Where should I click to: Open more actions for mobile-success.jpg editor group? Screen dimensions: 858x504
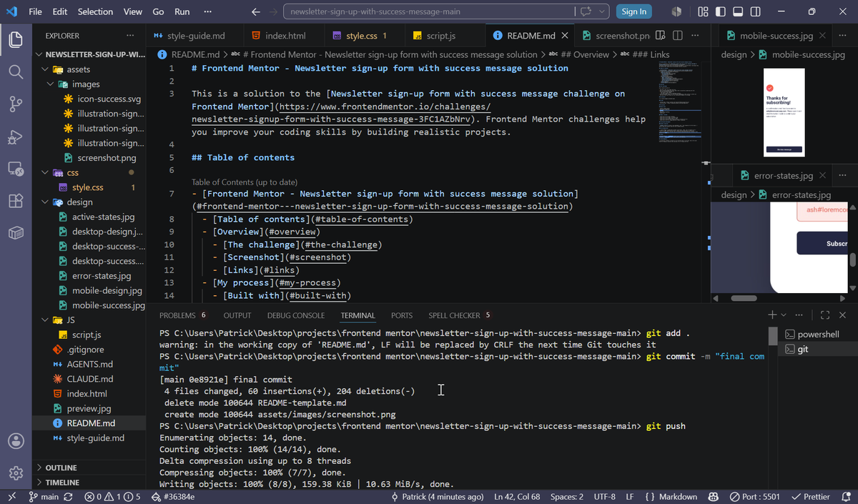842,36
